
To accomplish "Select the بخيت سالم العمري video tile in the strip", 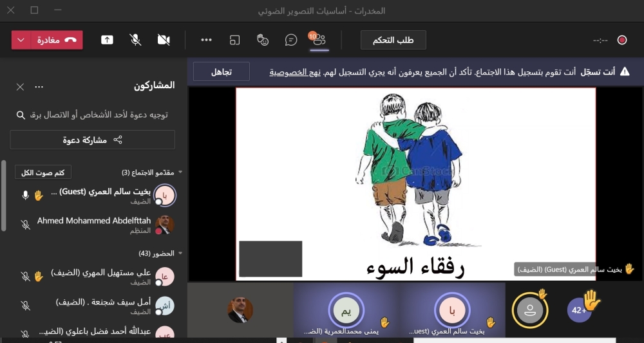I will click(452, 310).
